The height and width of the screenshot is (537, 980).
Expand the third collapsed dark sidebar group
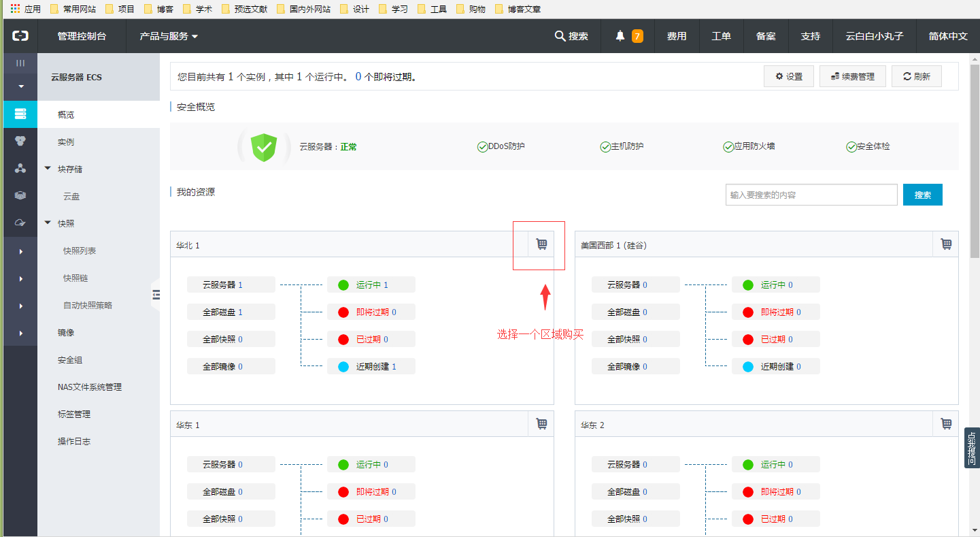tap(20, 306)
